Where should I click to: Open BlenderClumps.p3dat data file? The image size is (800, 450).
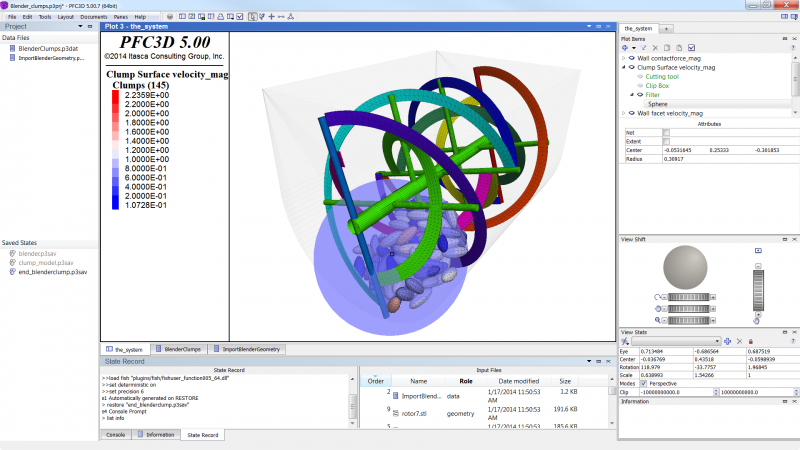coord(48,49)
